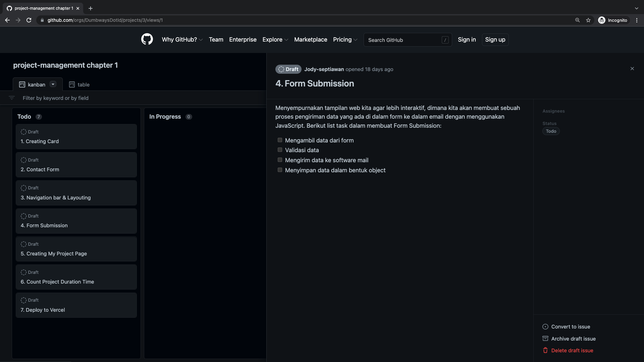Open the Team menu item
This screenshot has height=362, width=644.
216,40
